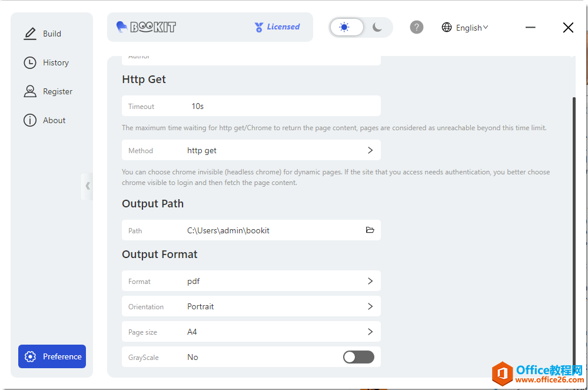Viewport: 588px width, 390px height.
Task: Click the clock History icon
Action: pos(30,62)
